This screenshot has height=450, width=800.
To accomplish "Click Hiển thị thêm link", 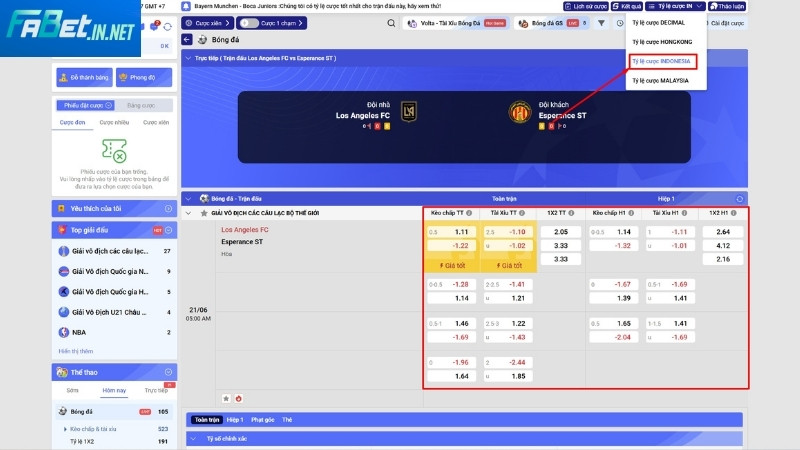I will [76, 352].
